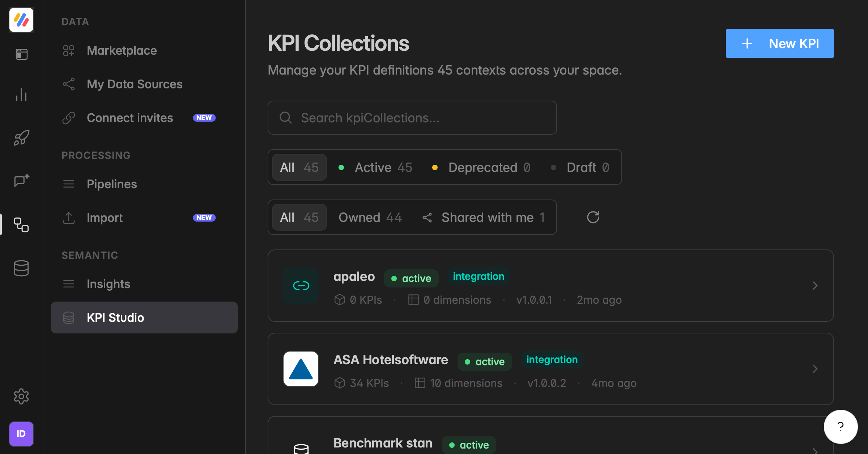868x454 pixels.
Task: Click the active badge on ASA Hotelsoftware
Action: (485, 362)
